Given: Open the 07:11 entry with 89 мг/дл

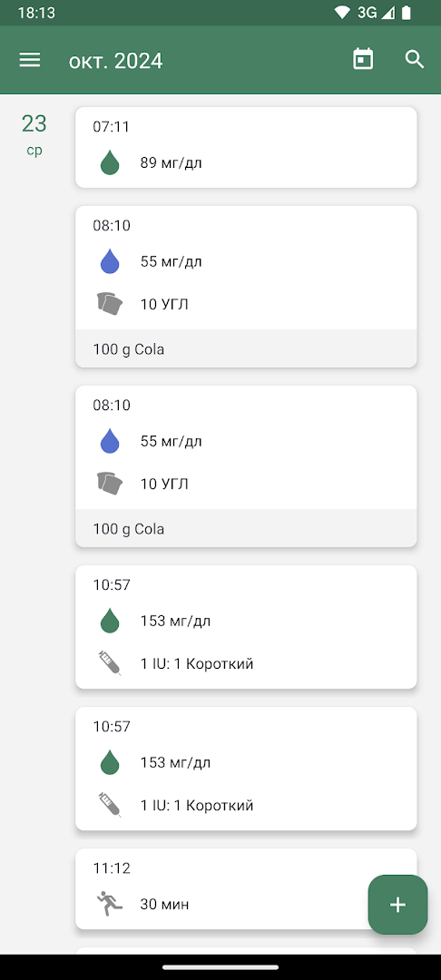Looking at the screenshot, I should 246,147.
